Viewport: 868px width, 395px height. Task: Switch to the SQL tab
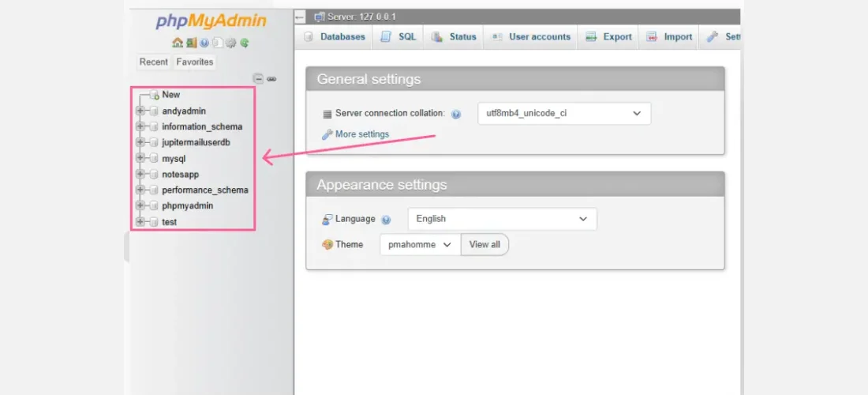pos(398,37)
